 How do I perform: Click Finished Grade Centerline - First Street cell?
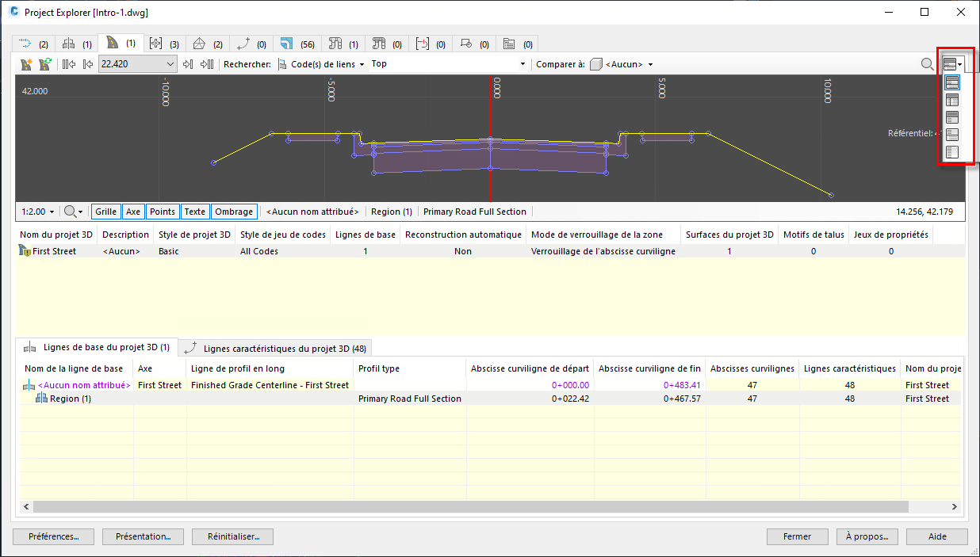click(270, 385)
